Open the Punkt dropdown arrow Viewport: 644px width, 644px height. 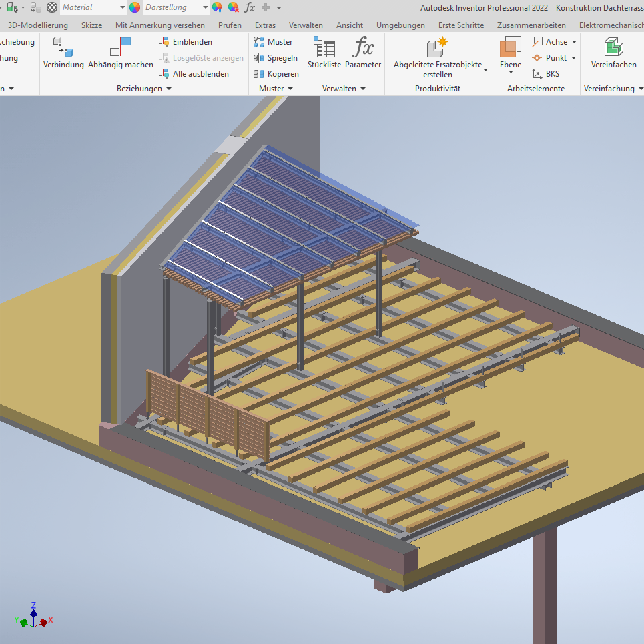pos(574,58)
